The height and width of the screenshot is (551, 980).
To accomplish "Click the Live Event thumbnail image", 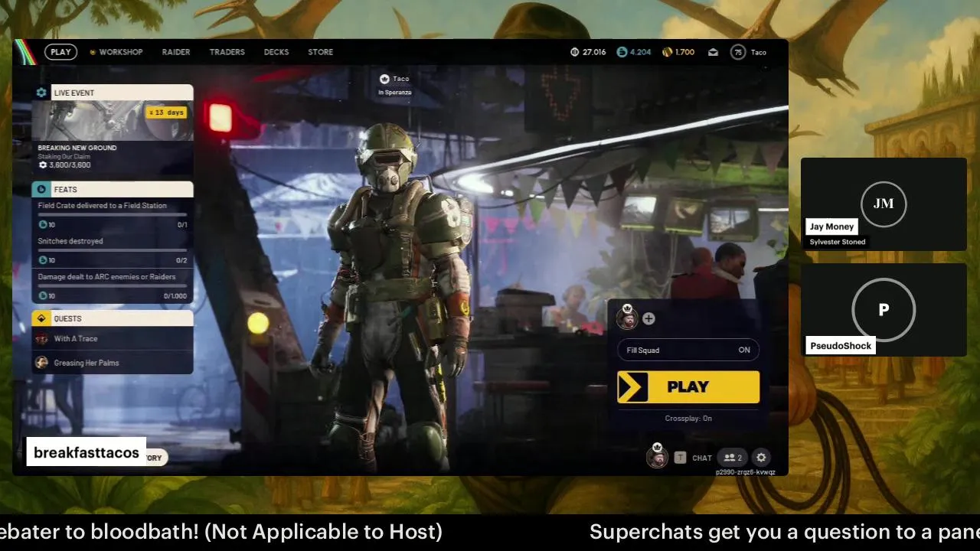I will (x=113, y=121).
